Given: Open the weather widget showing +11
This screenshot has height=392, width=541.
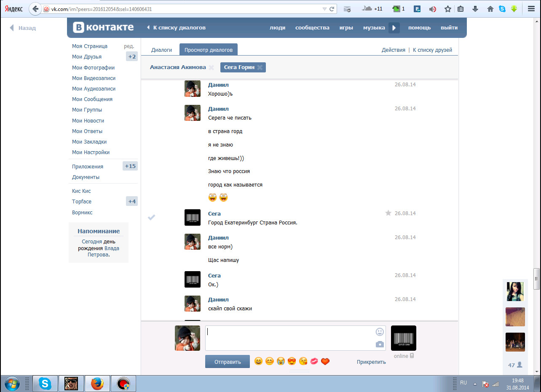Looking at the screenshot, I should click(372, 8).
